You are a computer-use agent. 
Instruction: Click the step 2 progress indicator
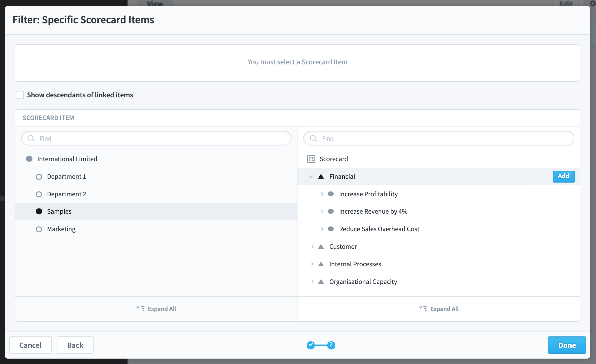(x=331, y=345)
